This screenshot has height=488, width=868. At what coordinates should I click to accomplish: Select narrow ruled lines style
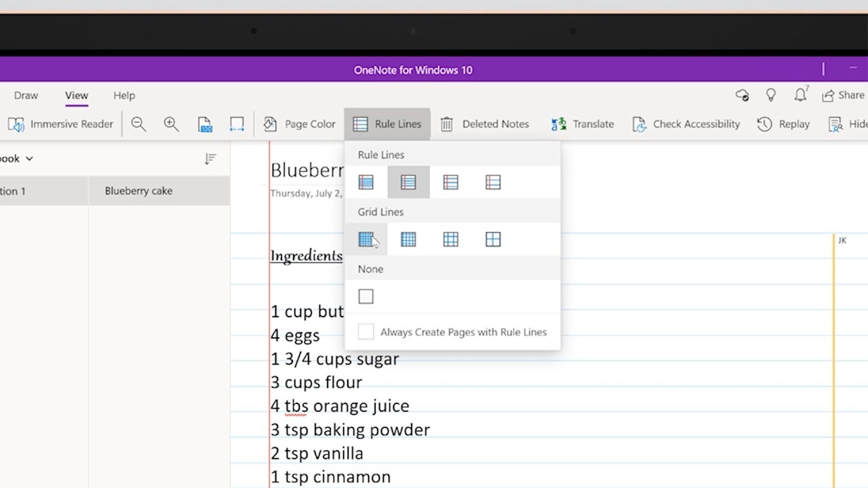click(366, 182)
